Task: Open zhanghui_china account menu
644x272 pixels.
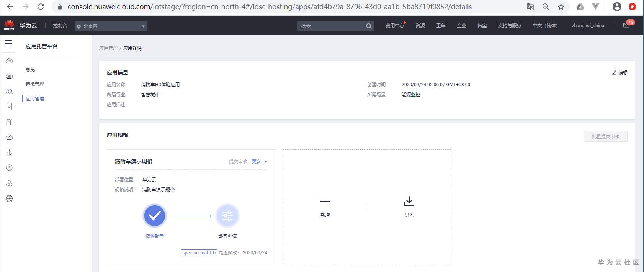Action: click(588, 26)
